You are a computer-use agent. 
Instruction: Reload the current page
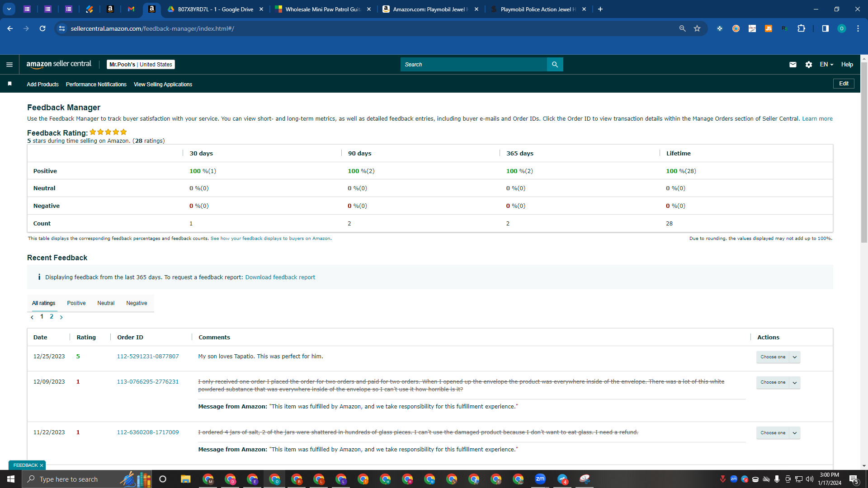(42, 28)
